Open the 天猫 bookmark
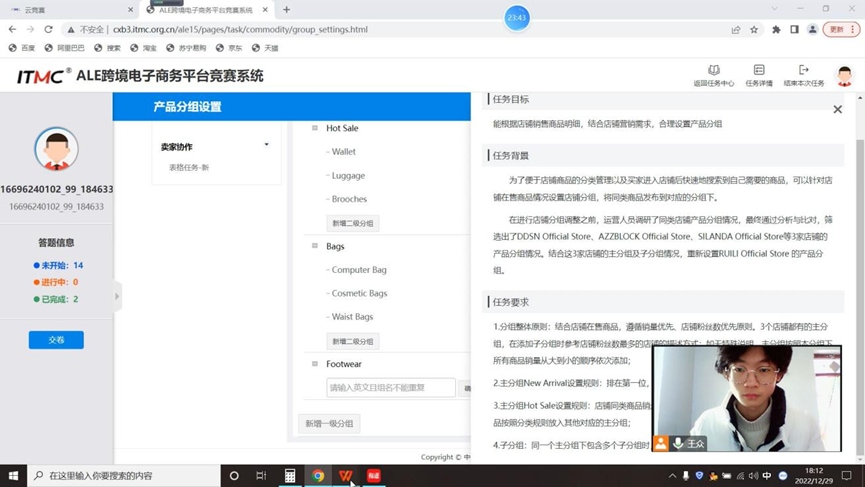The image size is (865, 487). (x=265, y=48)
